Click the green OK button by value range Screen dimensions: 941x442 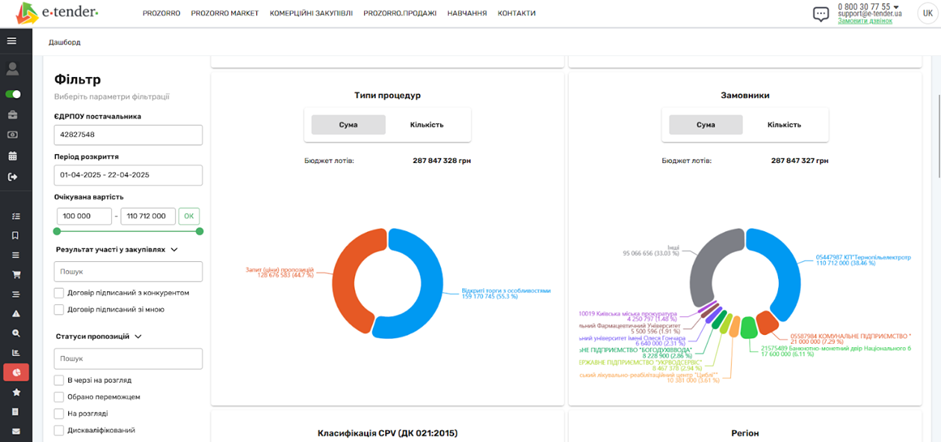pyautogui.click(x=189, y=216)
